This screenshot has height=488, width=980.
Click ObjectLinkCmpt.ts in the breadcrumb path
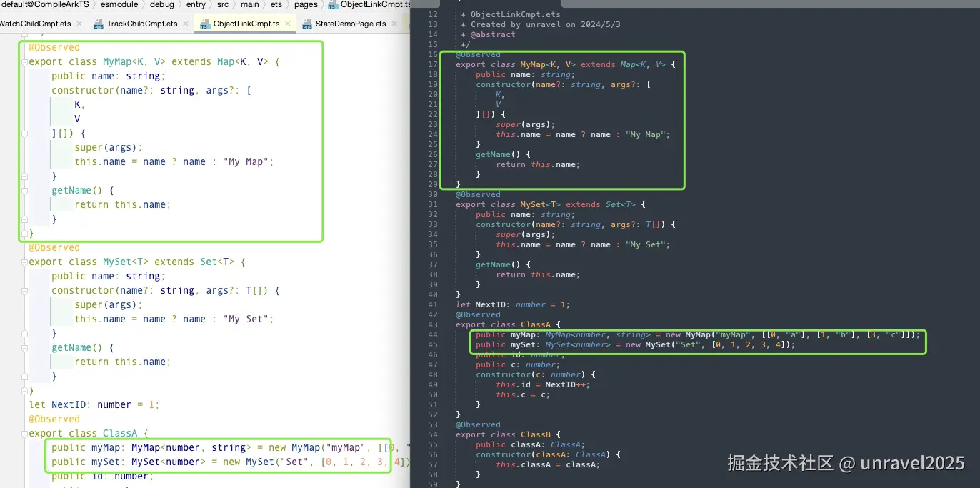tap(376, 4)
